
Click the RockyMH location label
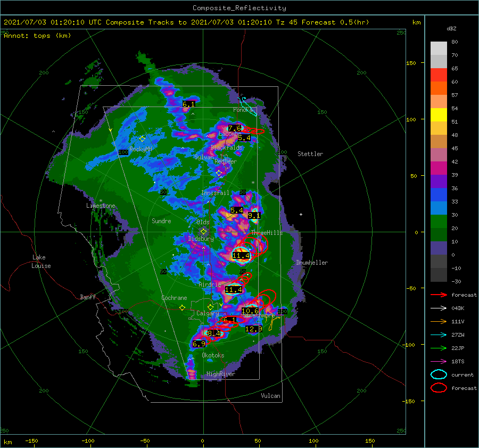(x=141, y=149)
